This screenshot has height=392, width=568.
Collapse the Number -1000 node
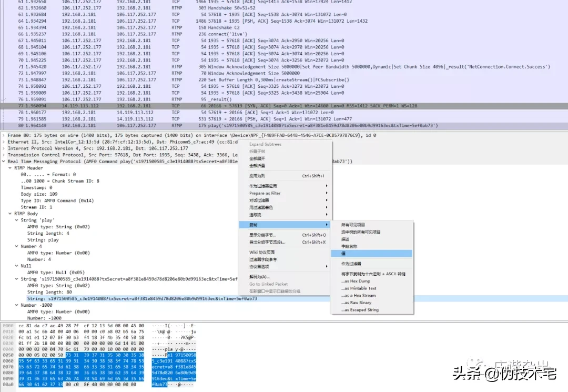click(x=17, y=305)
